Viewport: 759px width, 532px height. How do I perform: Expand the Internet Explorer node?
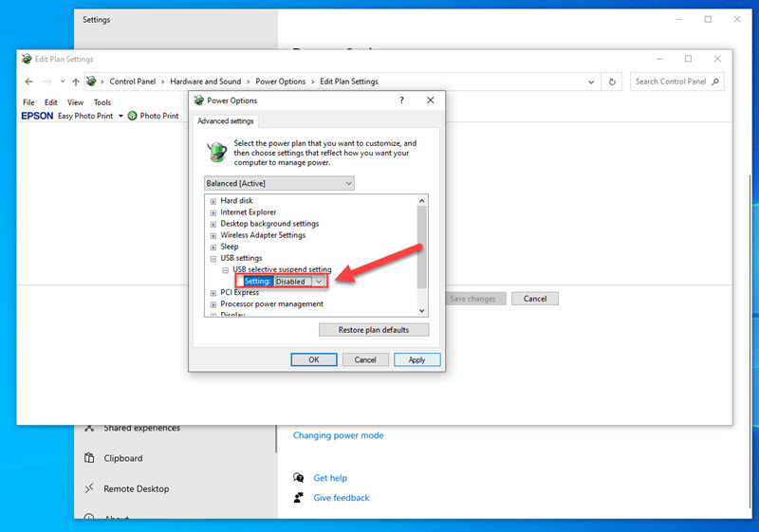coord(213,212)
